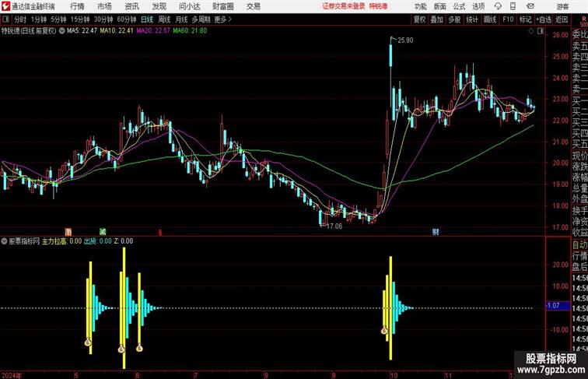Click the Tongdaxin red logo icon
Screen dimensions: 588x379
[x=6, y=6]
